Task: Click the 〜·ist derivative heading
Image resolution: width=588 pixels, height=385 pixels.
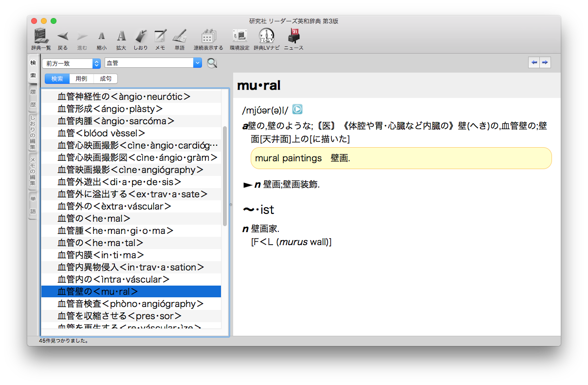Action: (258, 210)
